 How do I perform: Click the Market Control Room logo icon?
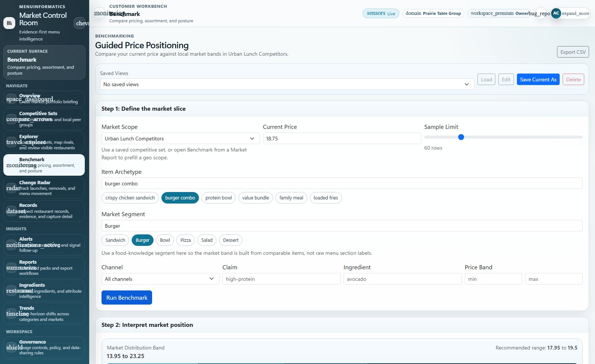tap(9, 23)
